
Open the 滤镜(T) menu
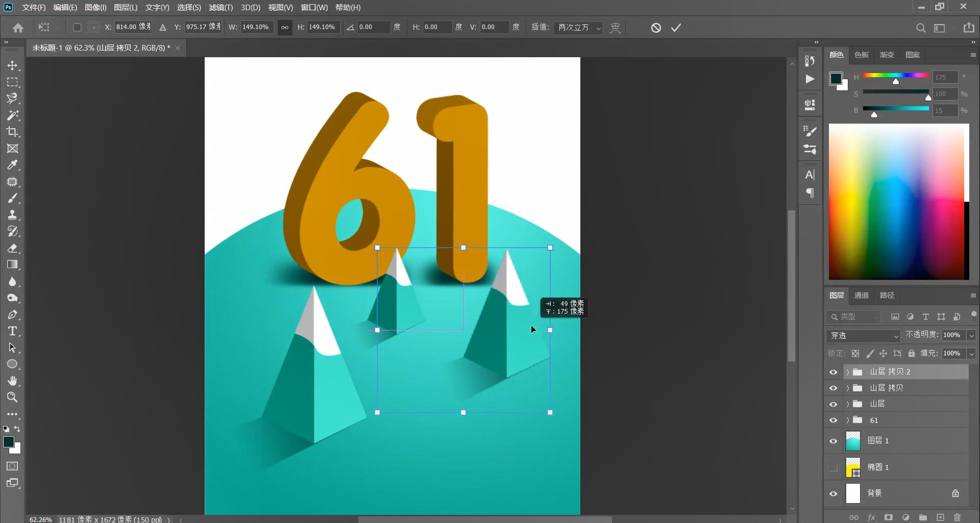coord(220,8)
